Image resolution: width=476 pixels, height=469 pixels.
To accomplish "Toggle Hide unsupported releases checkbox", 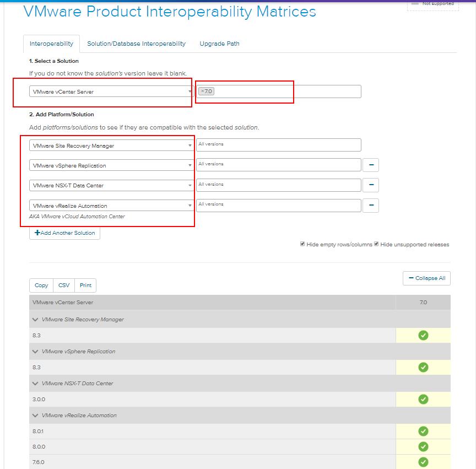I will [376, 244].
